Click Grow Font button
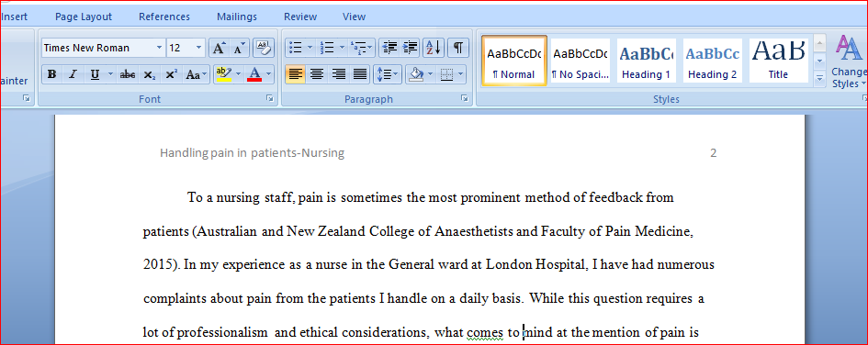868x345 pixels. tap(219, 48)
